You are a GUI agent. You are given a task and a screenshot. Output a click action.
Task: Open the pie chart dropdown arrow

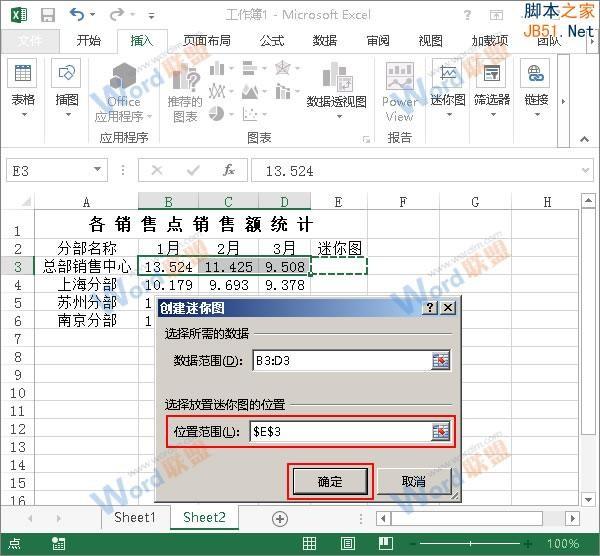pos(231,114)
